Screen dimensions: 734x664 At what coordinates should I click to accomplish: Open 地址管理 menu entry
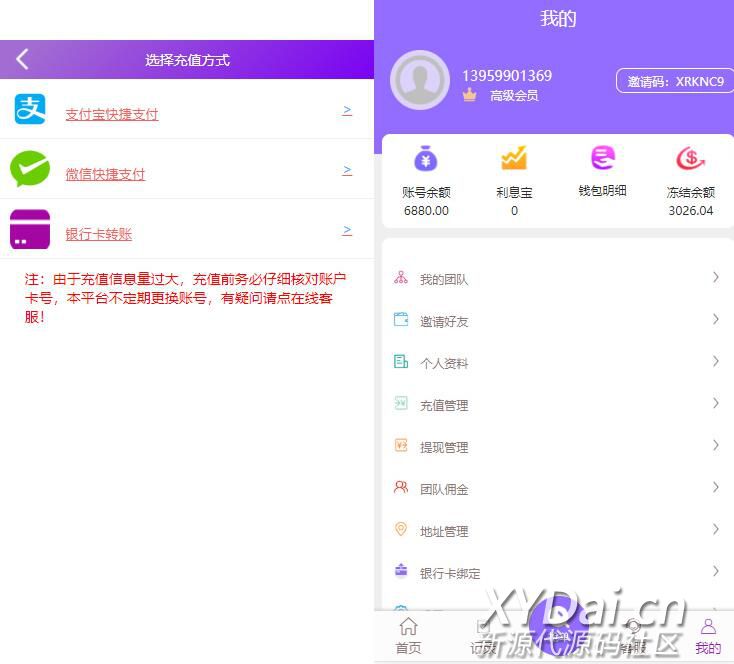(x=558, y=530)
